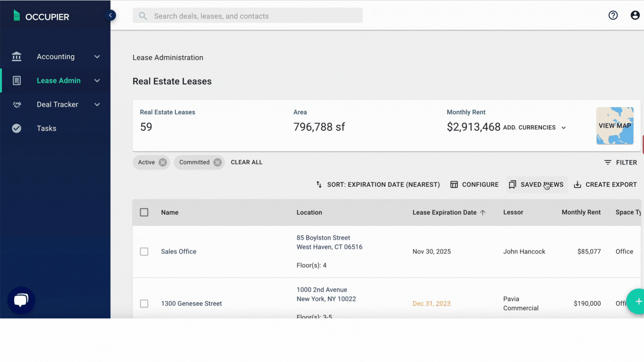Click the Lease Admin sidebar icon
The width and height of the screenshot is (644, 362).
[16, 80]
